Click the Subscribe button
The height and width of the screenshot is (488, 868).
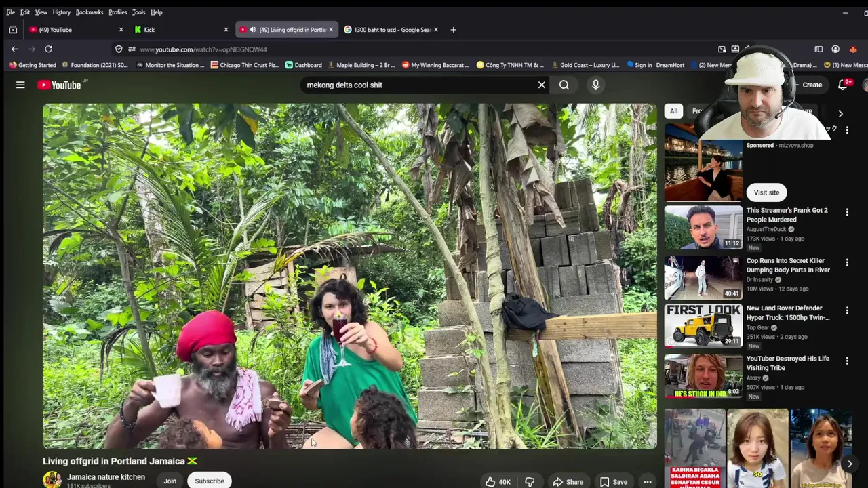[x=210, y=481]
